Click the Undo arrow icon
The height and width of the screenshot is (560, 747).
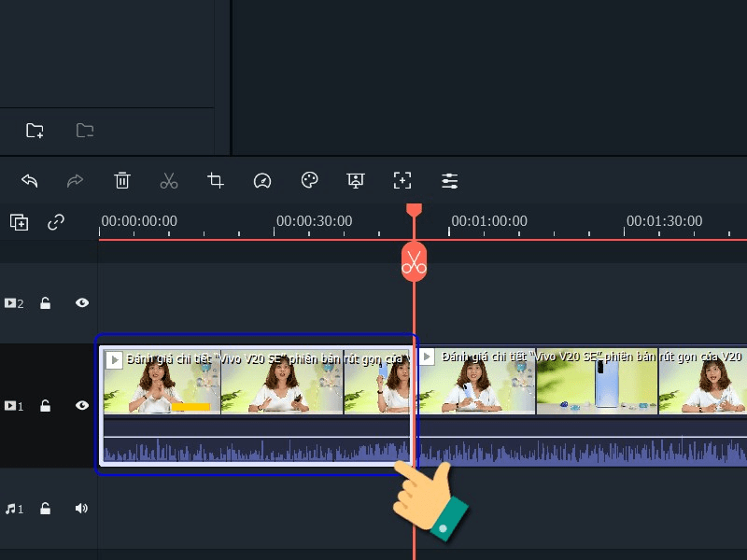(28, 180)
